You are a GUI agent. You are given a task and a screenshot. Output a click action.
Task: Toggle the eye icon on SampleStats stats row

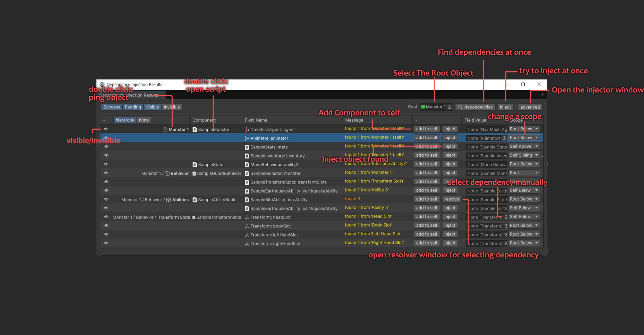tap(106, 147)
